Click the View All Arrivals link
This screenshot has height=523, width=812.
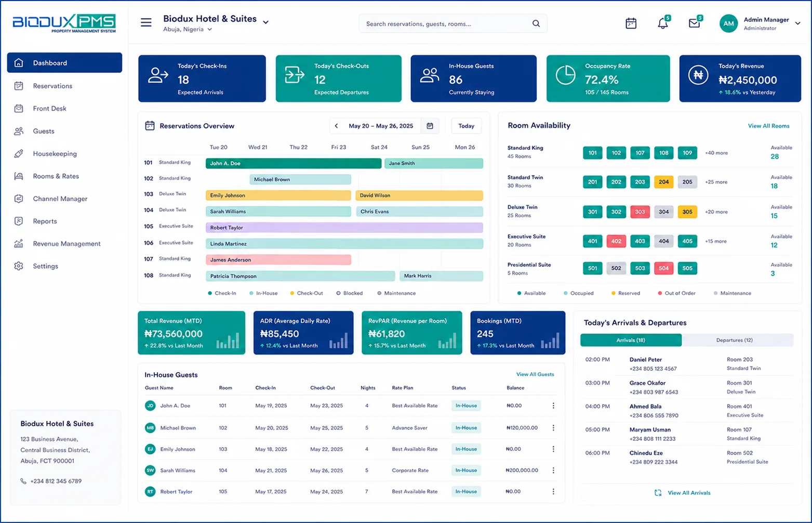pyautogui.click(x=689, y=493)
